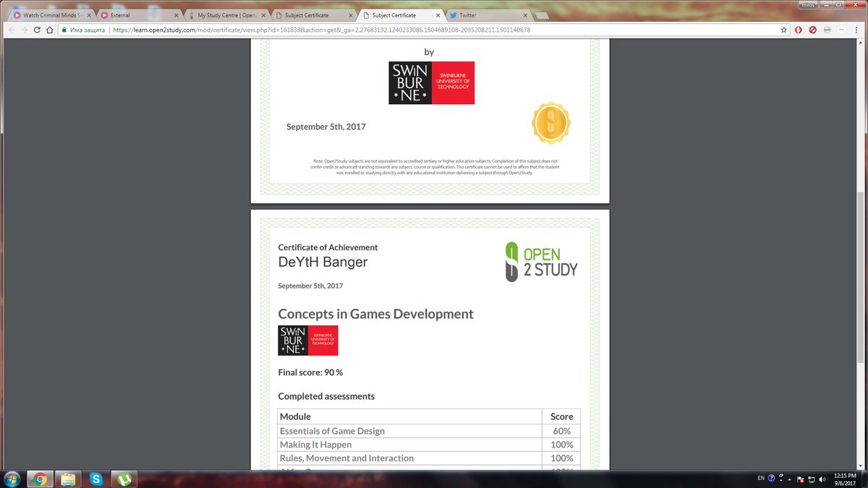Reload the certificate page

[x=37, y=30]
